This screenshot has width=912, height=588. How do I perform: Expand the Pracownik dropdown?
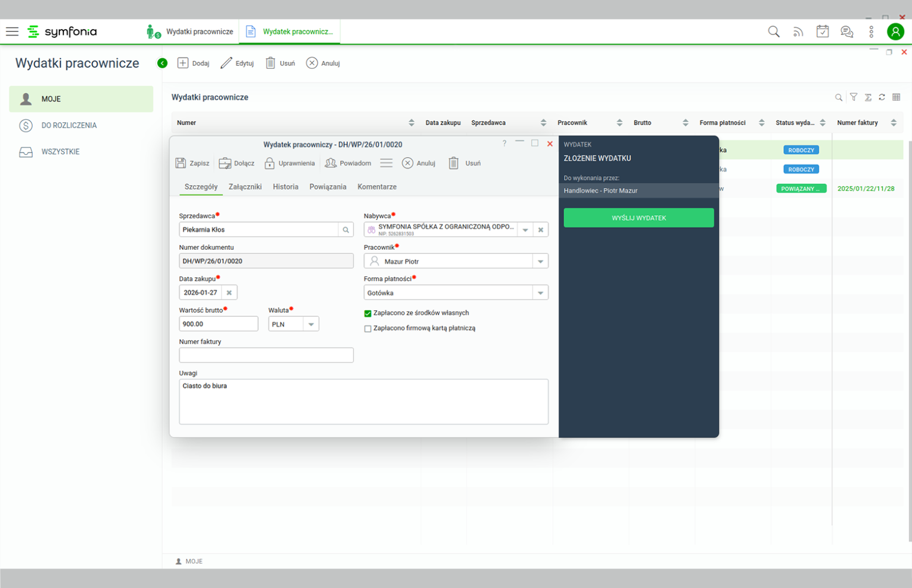click(540, 261)
